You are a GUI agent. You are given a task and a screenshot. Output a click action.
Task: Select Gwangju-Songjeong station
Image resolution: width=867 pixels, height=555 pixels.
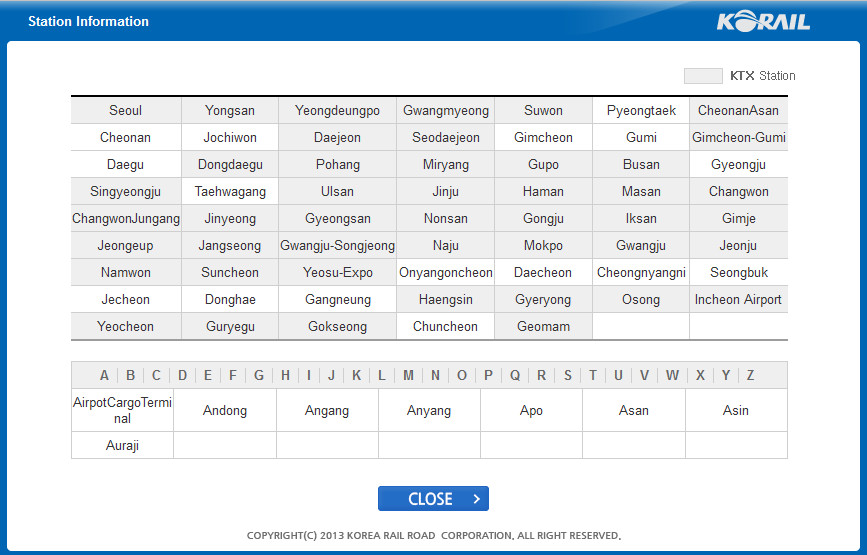[x=337, y=246]
